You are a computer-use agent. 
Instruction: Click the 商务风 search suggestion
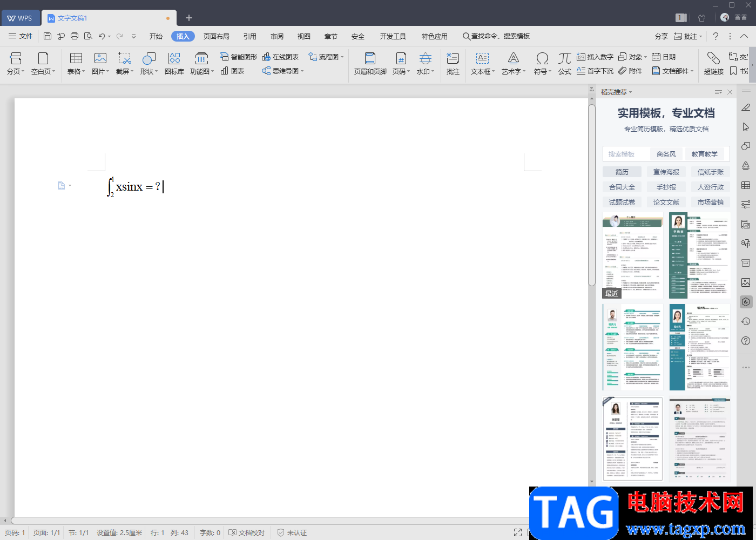tap(666, 154)
